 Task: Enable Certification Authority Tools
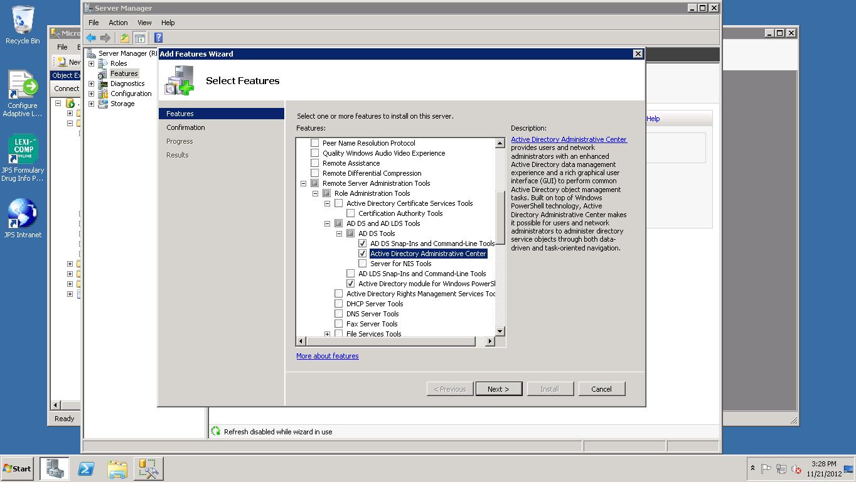coord(351,213)
